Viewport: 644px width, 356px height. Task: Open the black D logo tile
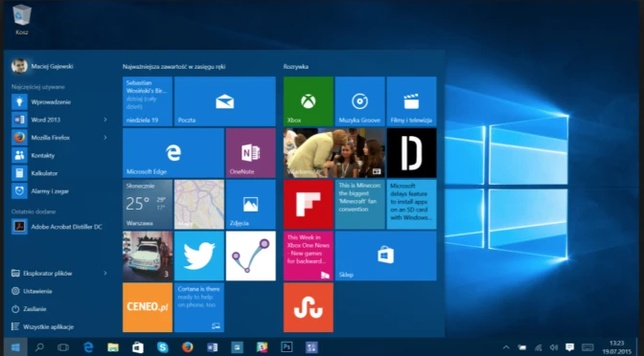tap(411, 153)
